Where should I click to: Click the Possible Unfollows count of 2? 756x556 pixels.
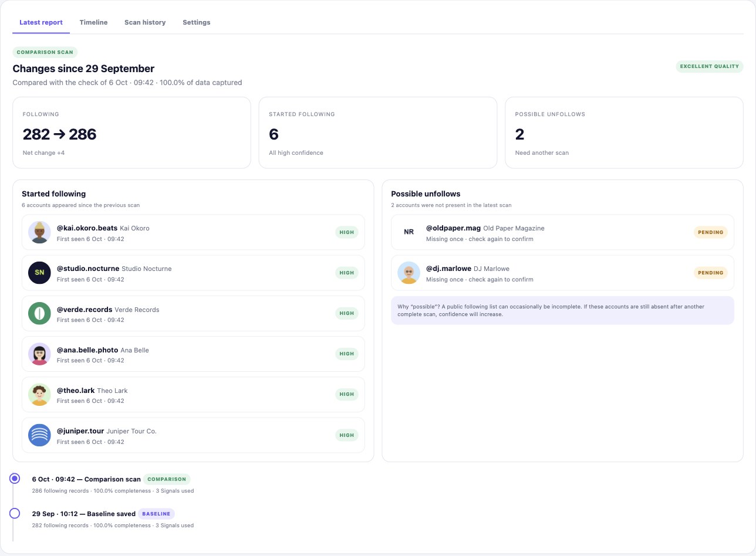pos(519,134)
